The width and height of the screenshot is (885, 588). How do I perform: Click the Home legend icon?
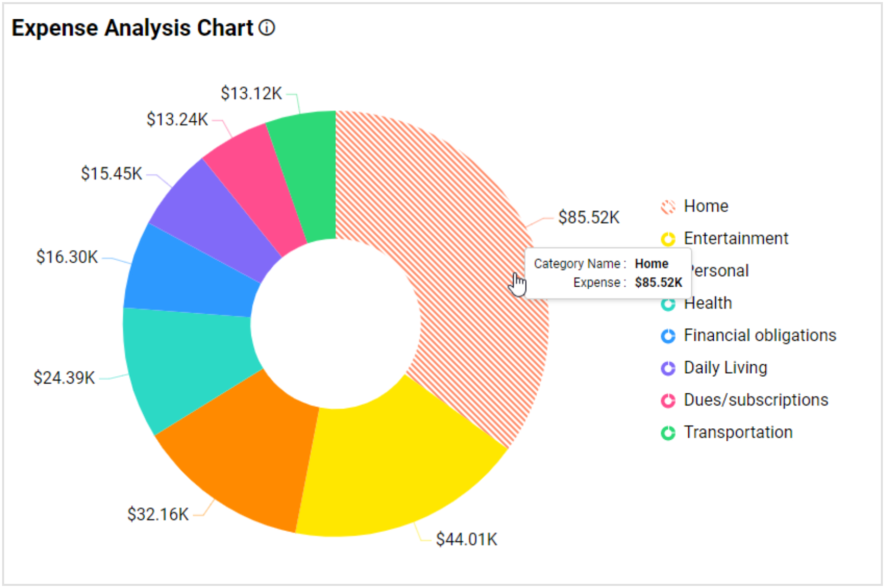click(668, 206)
